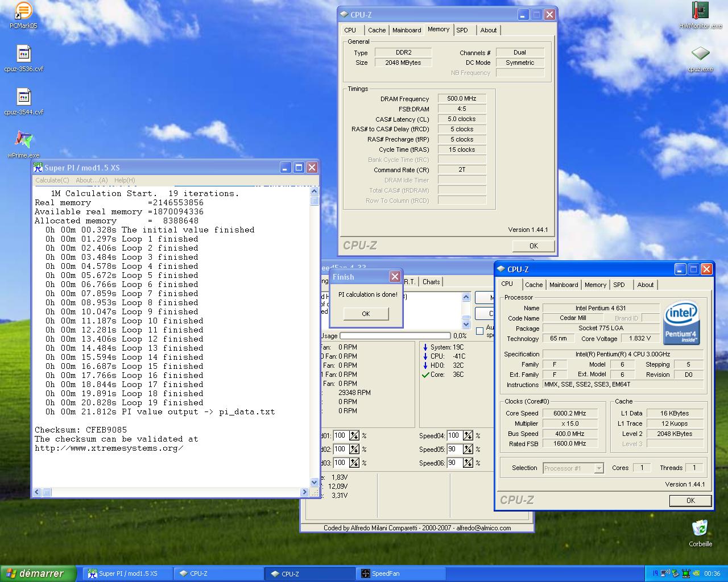728x582 pixels.
Task: Open the Help(H) menu in Super PI
Action: (125, 180)
